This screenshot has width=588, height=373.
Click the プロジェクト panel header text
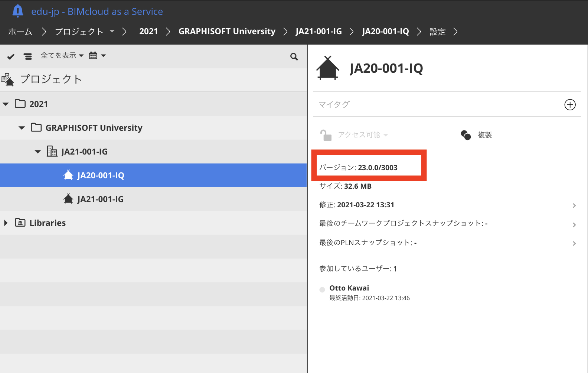pyautogui.click(x=51, y=79)
